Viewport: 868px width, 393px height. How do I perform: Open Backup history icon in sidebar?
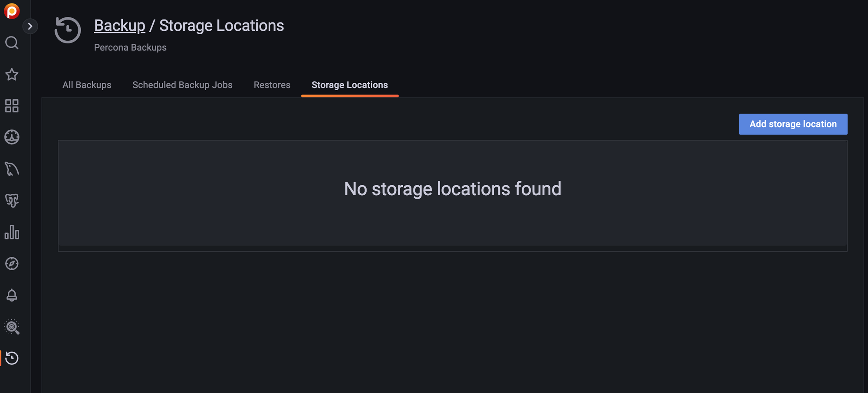coord(12,358)
